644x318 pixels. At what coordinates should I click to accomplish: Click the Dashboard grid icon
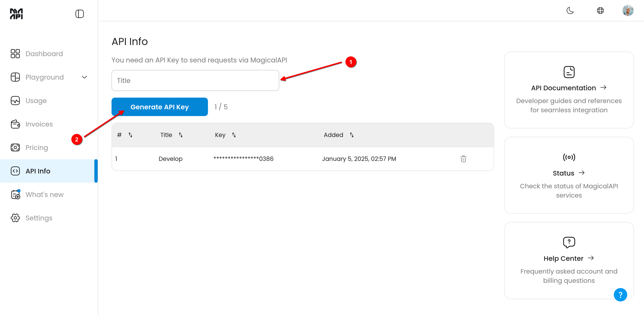click(15, 54)
